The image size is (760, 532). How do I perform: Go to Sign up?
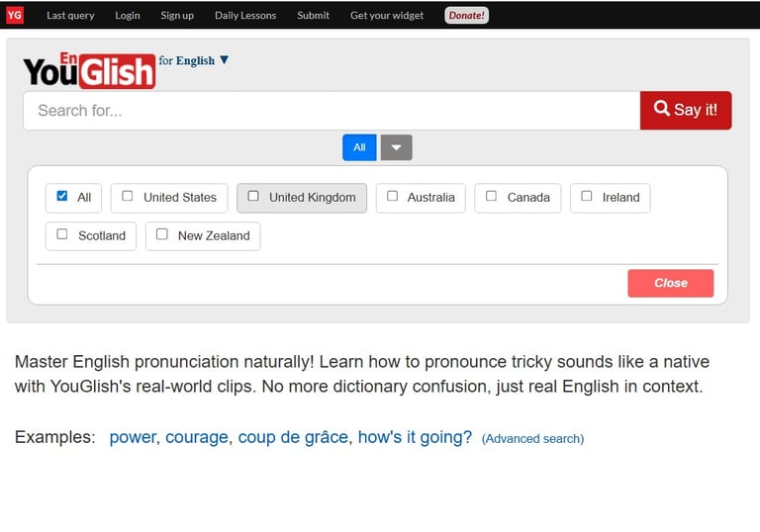[177, 16]
